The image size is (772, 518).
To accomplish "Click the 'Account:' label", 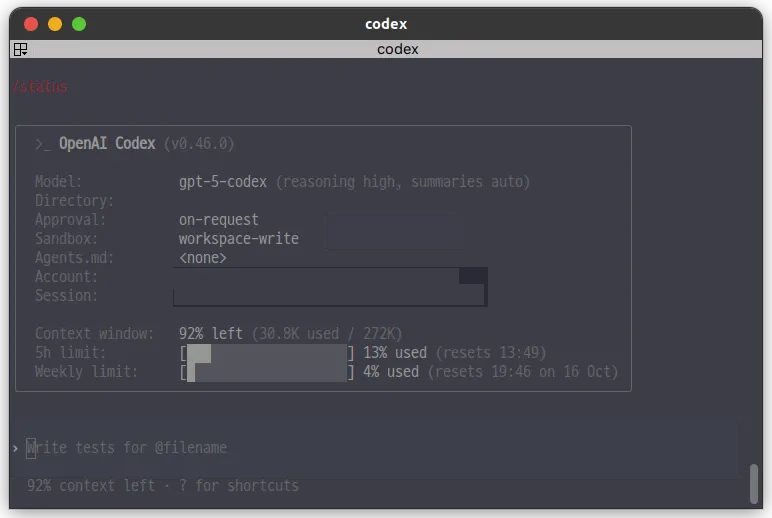I will (x=66, y=277).
